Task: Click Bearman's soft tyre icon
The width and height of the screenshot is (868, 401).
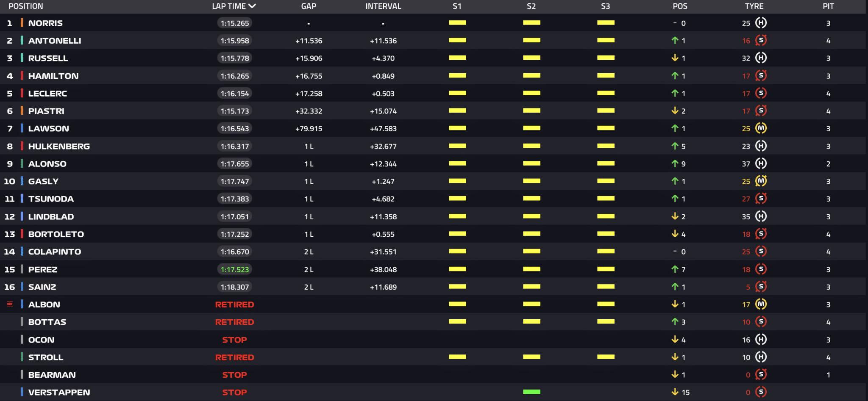Action: pos(761,375)
